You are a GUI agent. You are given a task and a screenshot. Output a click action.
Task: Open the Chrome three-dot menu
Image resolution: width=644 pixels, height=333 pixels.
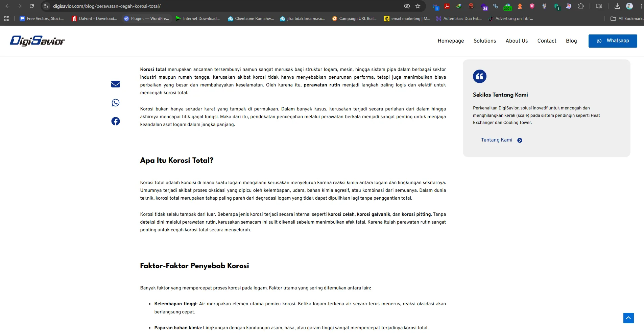[641, 6]
